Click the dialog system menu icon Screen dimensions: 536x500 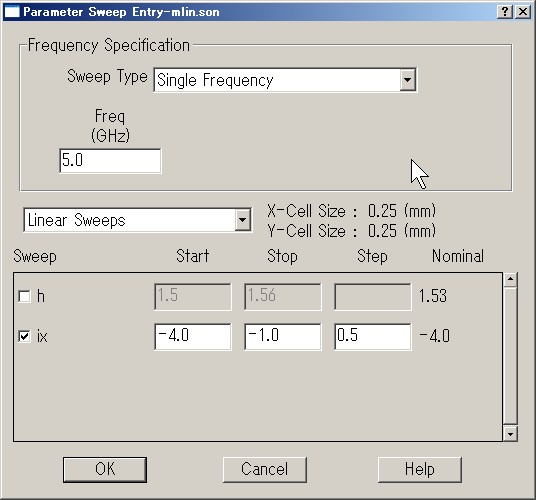(x=12, y=12)
